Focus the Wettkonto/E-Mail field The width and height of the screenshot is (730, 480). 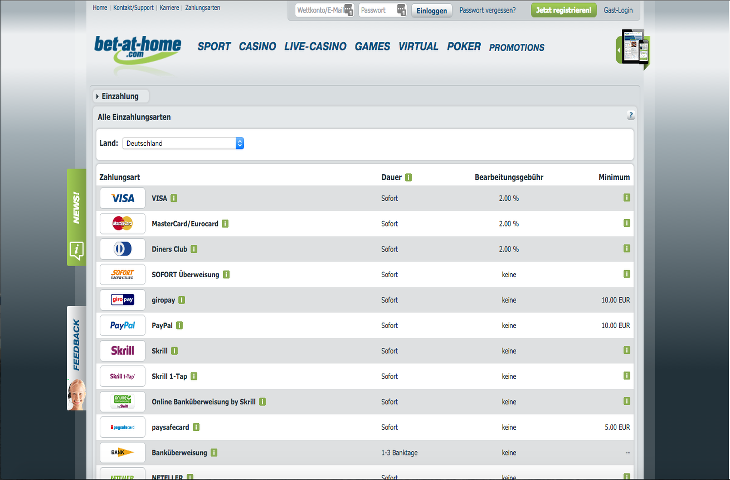coord(324,10)
